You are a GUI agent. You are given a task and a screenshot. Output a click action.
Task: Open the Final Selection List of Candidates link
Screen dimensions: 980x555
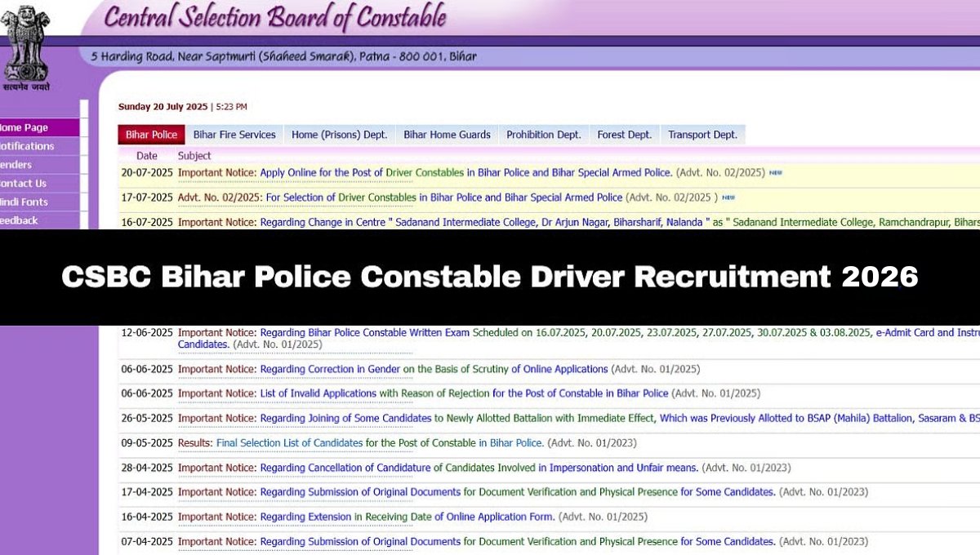pyautogui.click(x=290, y=442)
